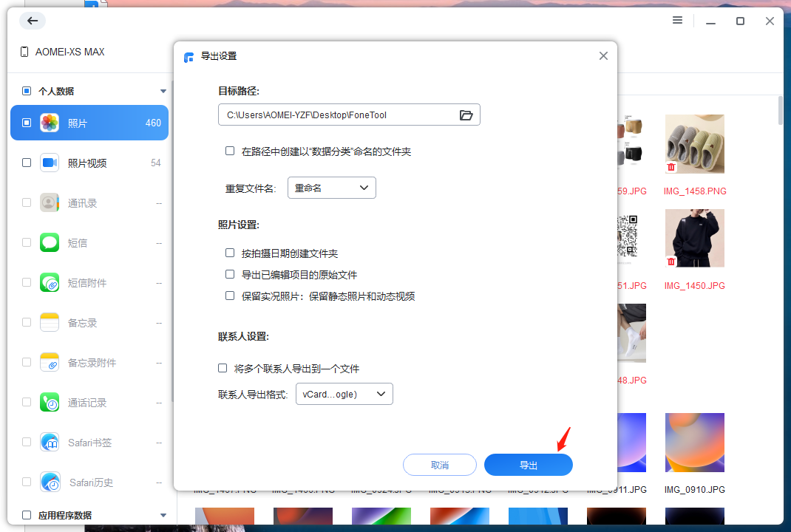Select the 照片 category icon in sidebar
Screen dimensions: 791x532
[x=50, y=123]
